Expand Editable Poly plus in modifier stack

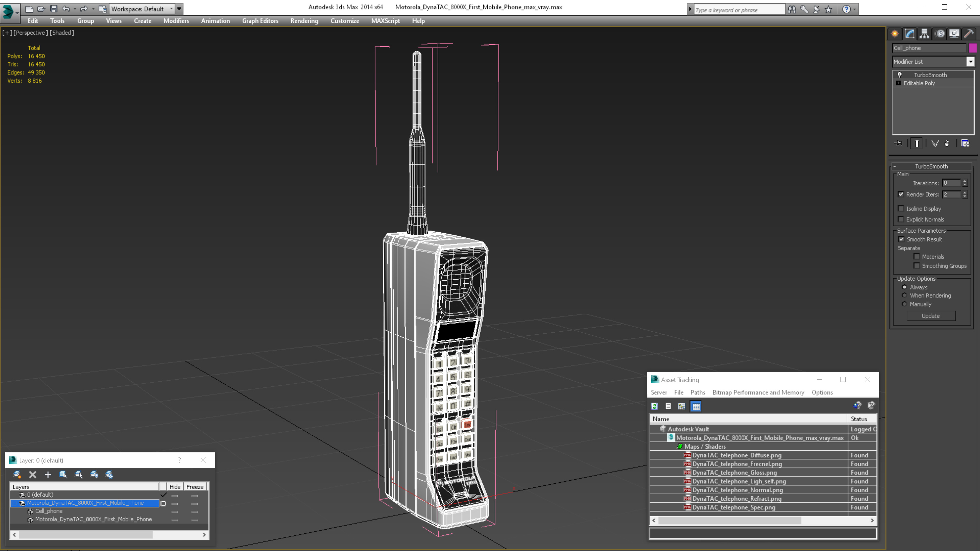[898, 83]
